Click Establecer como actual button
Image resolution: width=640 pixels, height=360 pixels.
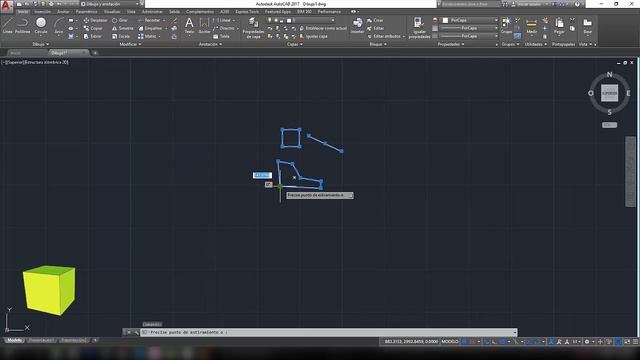323,28
